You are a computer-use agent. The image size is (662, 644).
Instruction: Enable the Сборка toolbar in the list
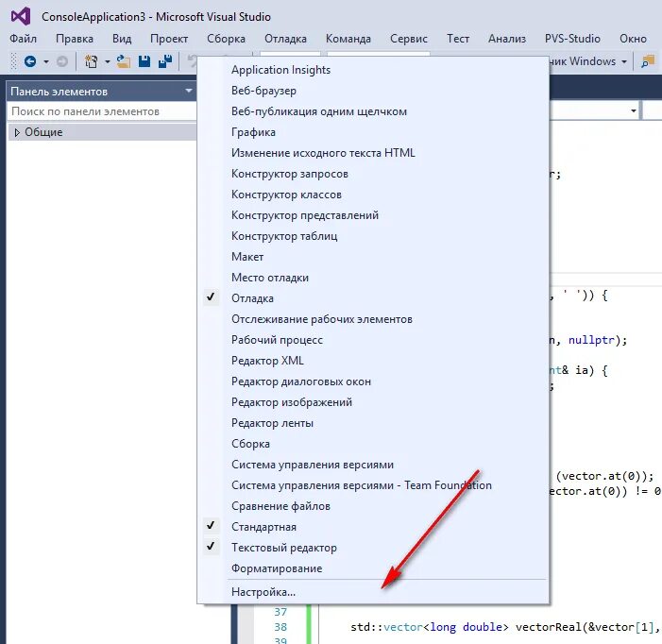tap(374, 444)
